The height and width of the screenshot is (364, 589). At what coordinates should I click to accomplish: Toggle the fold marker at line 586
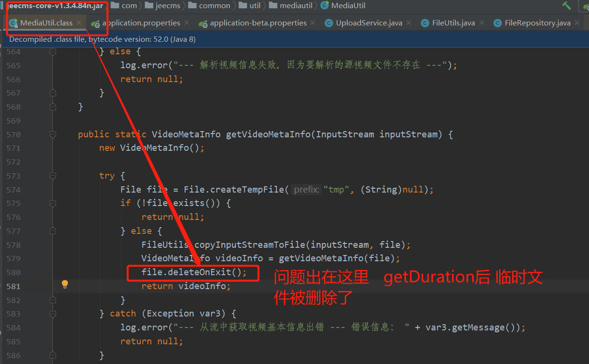click(x=53, y=355)
